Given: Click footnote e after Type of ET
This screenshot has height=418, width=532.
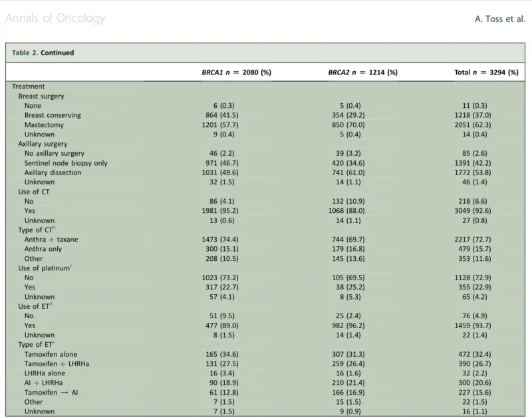Looking at the screenshot, I should [54, 343].
